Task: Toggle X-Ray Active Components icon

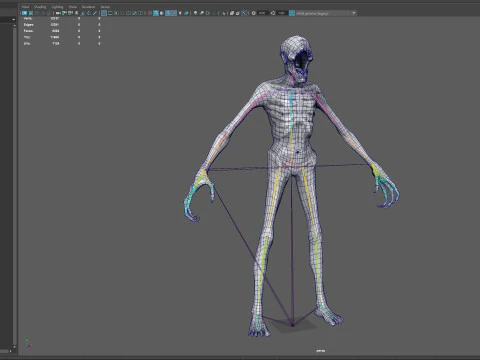Action: tap(237, 13)
